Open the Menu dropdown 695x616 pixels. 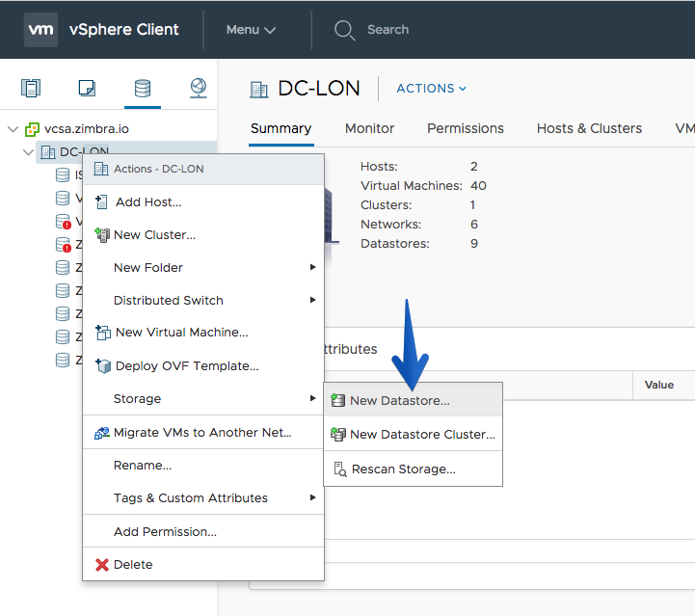point(251,30)
